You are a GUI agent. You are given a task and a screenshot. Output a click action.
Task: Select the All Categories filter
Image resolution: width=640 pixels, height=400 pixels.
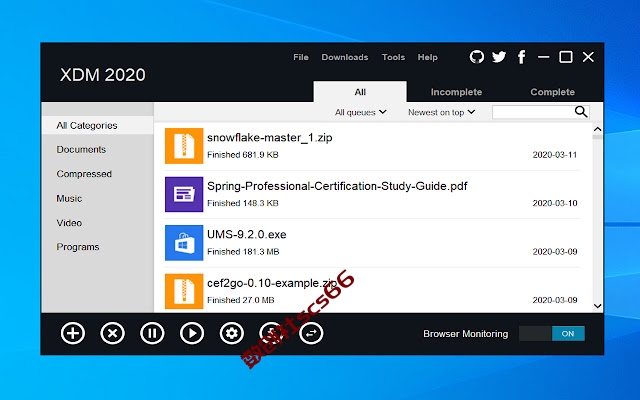click(97, 125)
